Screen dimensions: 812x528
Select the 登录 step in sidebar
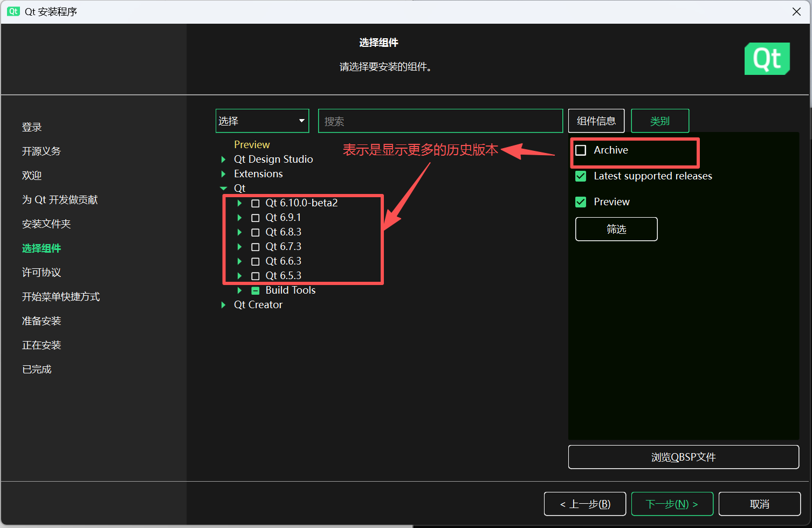point(32,127)
